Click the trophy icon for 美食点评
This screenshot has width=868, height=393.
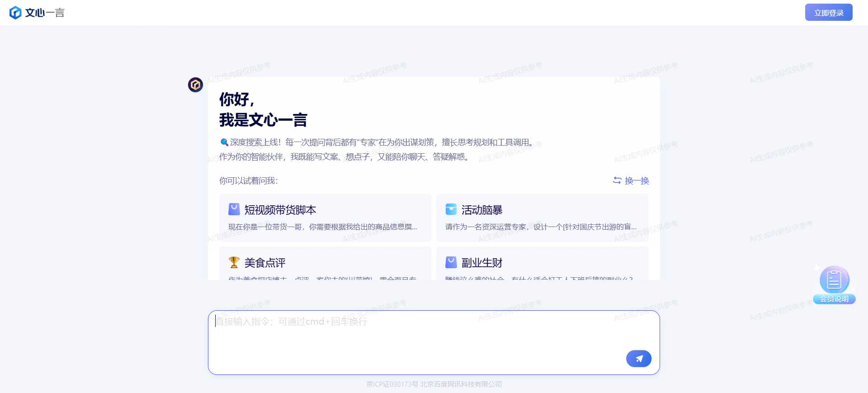click(x=234, y=262)
